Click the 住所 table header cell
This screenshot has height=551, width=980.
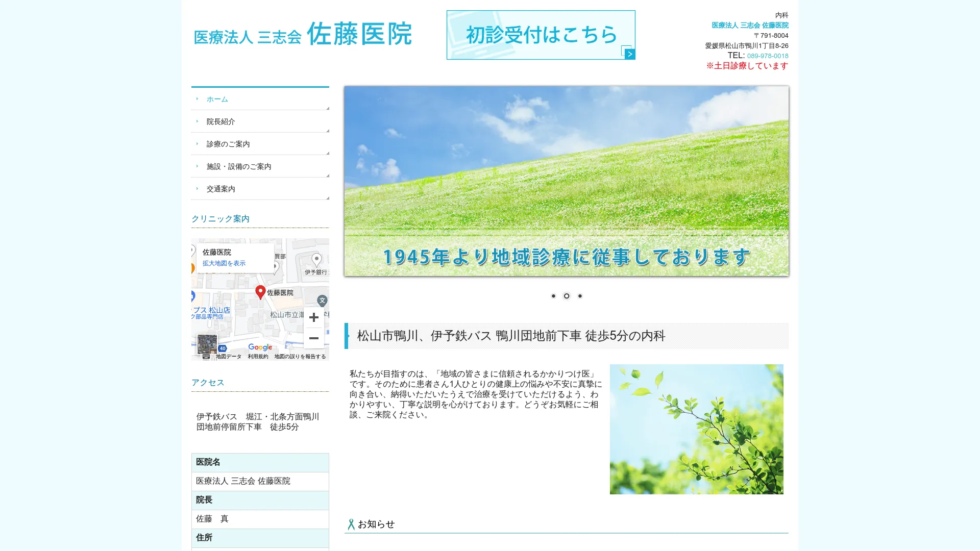(260, 538)
